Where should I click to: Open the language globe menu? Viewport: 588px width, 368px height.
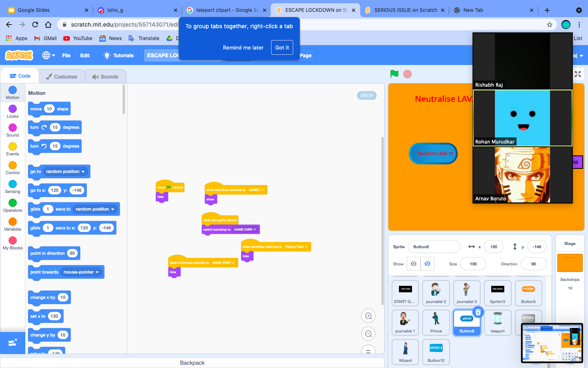tap(49, 55)
